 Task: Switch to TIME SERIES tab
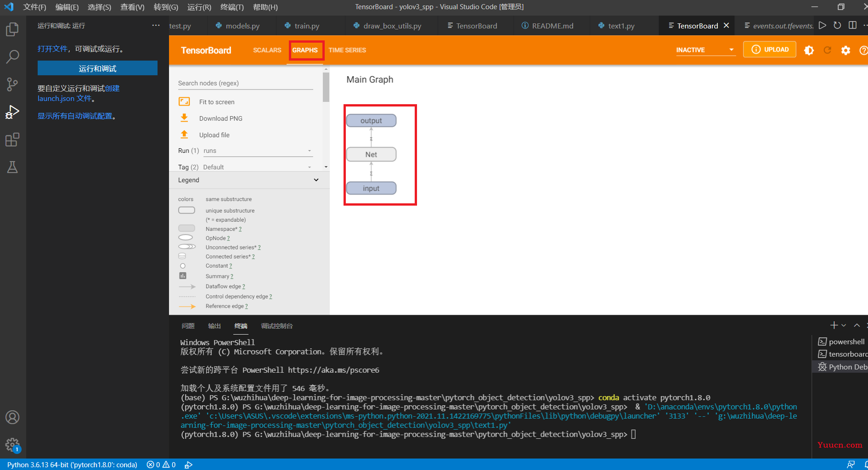point(347,50)
